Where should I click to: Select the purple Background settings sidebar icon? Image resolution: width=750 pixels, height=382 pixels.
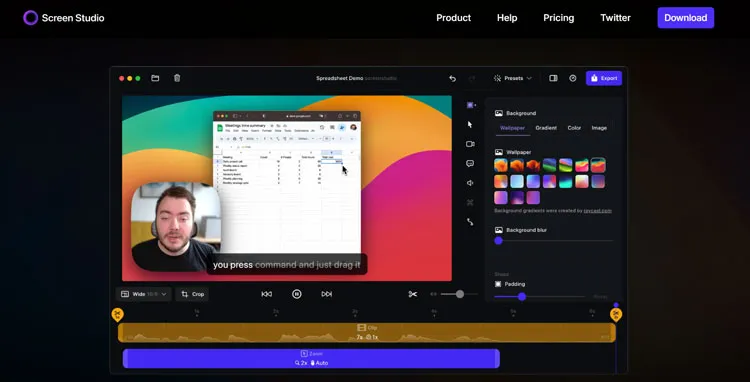(471, 105)
